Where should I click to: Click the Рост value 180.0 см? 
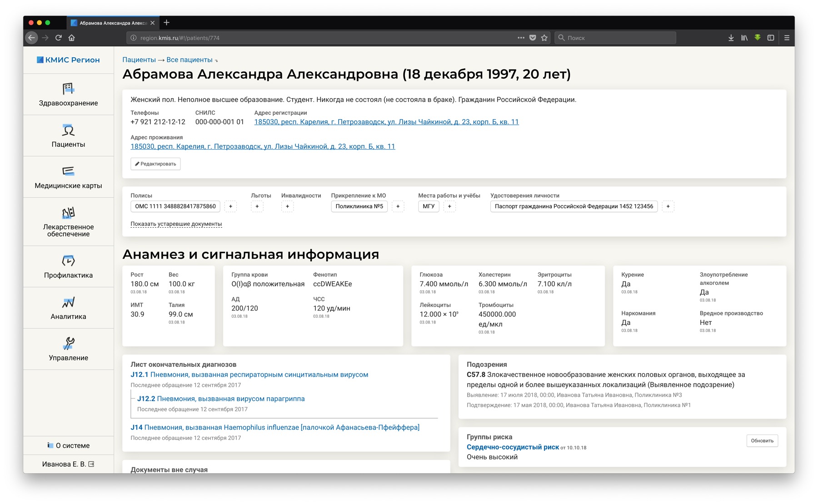145,284
